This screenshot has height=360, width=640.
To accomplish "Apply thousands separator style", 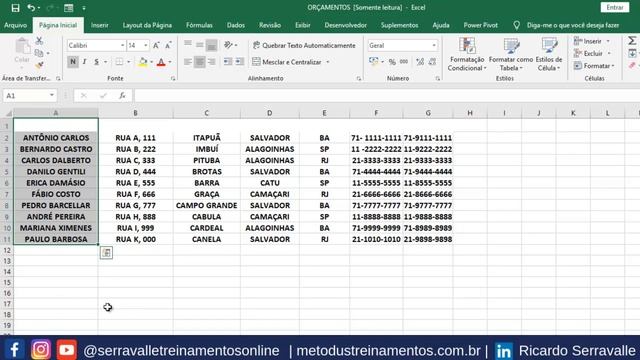I will [404, 62].
